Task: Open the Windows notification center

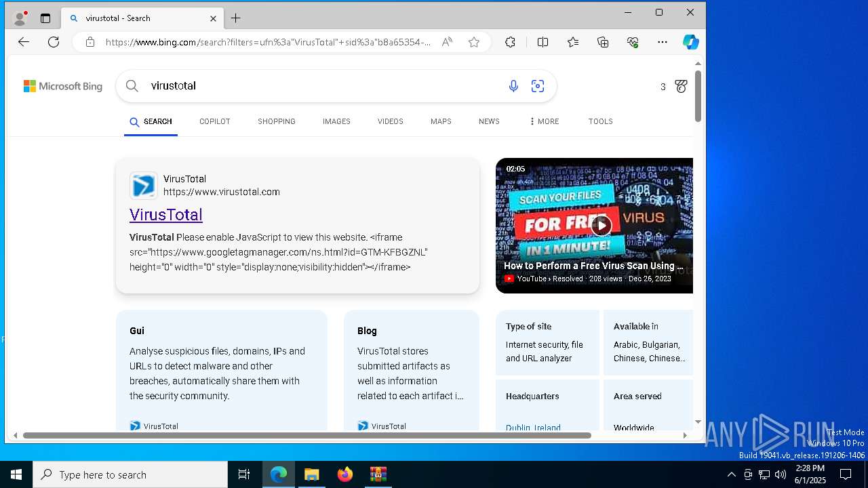Action: pos(846,474)
